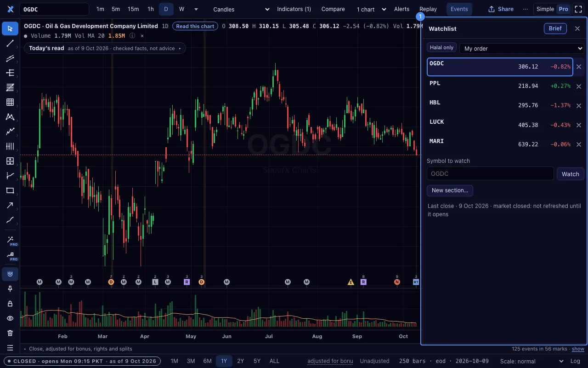This screenshot has width=588, height=368.
Task: Click the New section... button
Action: 450,190
